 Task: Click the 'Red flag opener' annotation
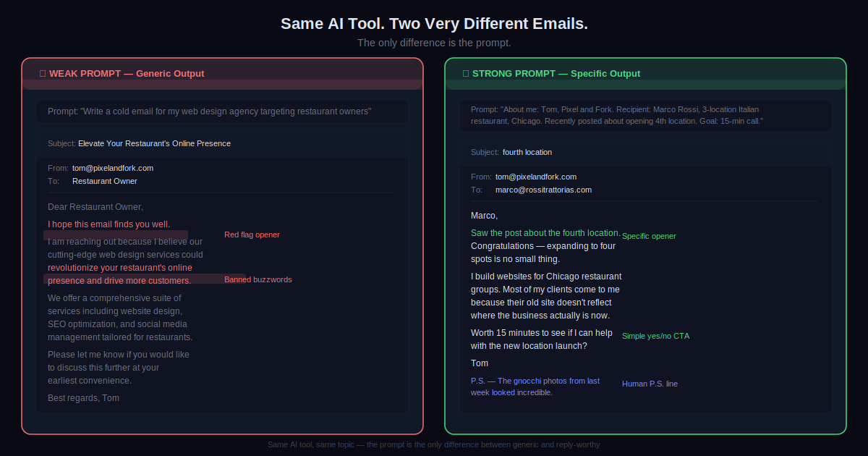252,235
